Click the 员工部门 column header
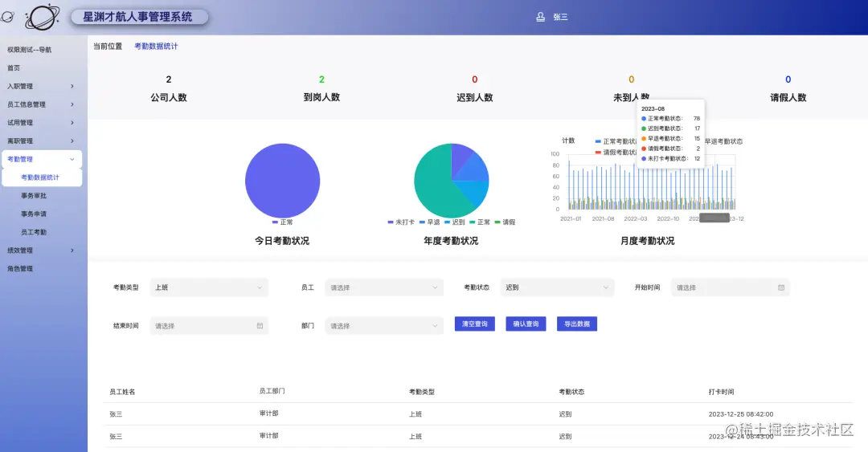The height and width of the screenshot is (452, 868). [x=272, y=391]
